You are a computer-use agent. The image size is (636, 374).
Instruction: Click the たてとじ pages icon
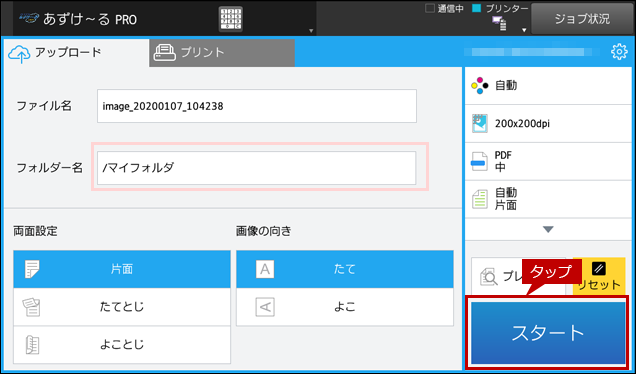32,307
